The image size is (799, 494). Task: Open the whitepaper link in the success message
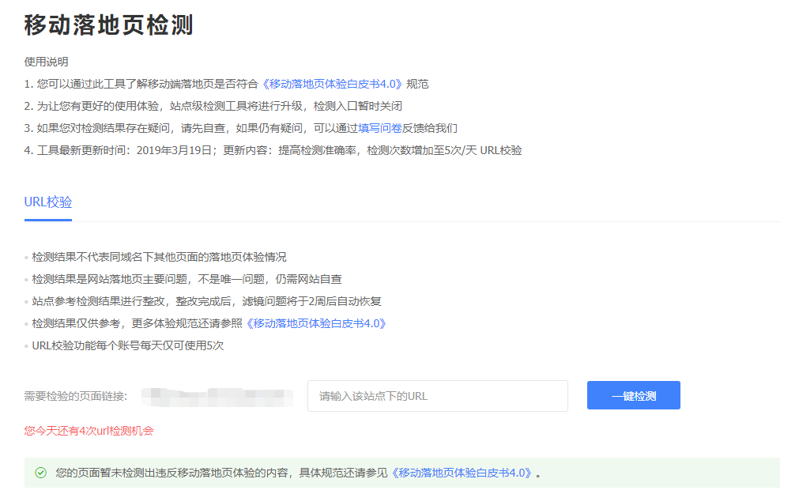click(462, 472)
